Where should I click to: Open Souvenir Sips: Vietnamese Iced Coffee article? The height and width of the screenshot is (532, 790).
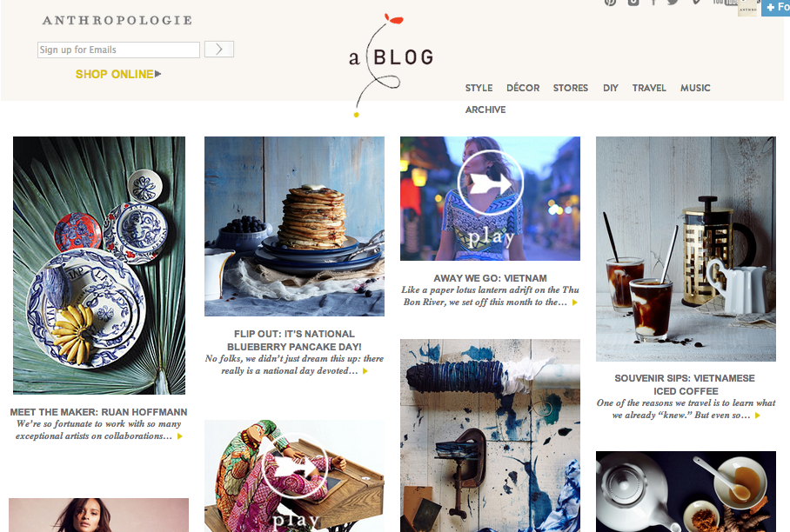tap(685, 384)
